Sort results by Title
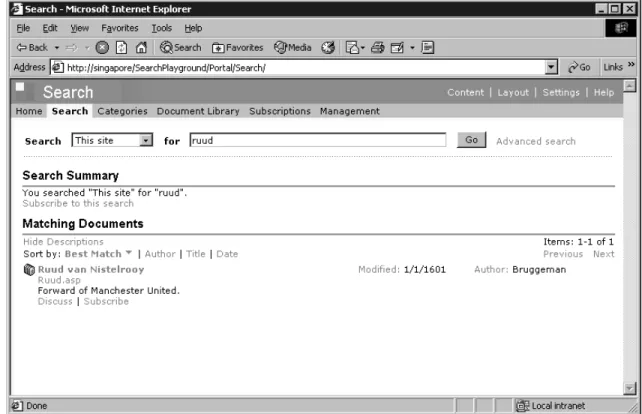The width and height of the screenshot is (642, 414). coord(196,254)
